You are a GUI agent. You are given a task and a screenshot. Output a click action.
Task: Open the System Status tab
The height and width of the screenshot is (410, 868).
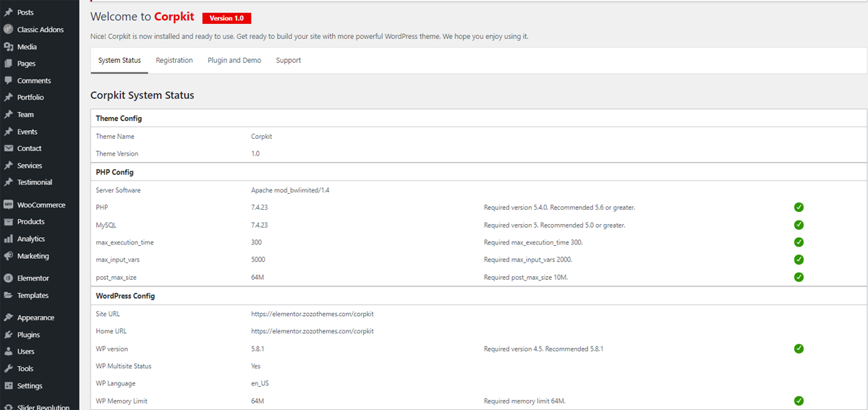(119, 60)
